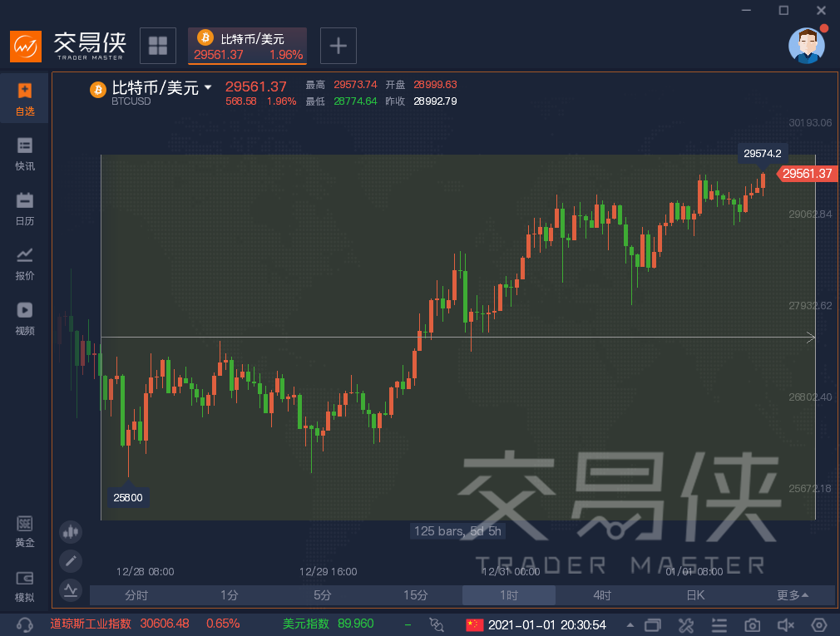Click the windows layout icon in status bar
The image size is (840, 636).
[x=653, y=624]
